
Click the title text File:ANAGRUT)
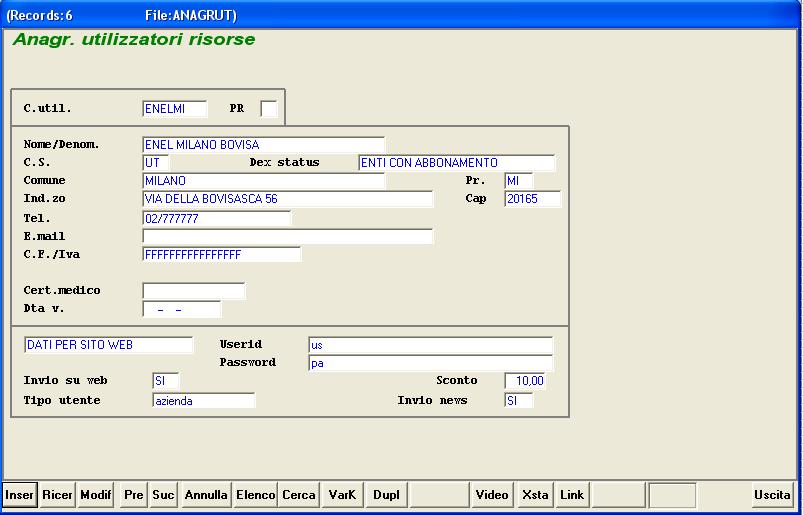point(191,15)
